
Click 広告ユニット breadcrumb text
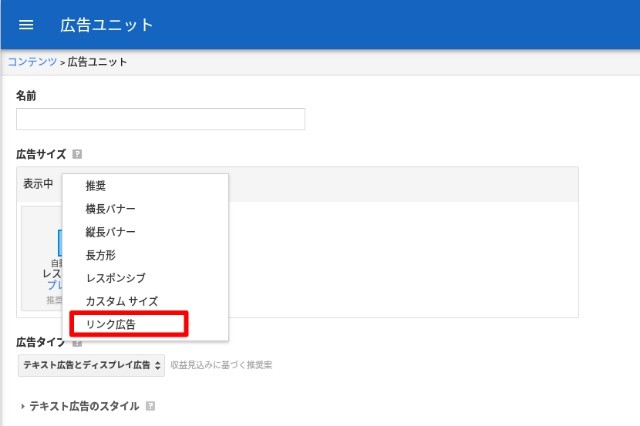click(x=97, y=62)
